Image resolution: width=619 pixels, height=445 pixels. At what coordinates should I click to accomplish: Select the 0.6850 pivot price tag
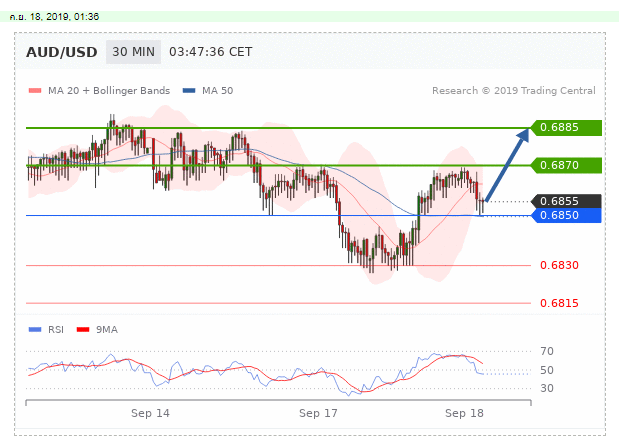(x=566, y=216)
